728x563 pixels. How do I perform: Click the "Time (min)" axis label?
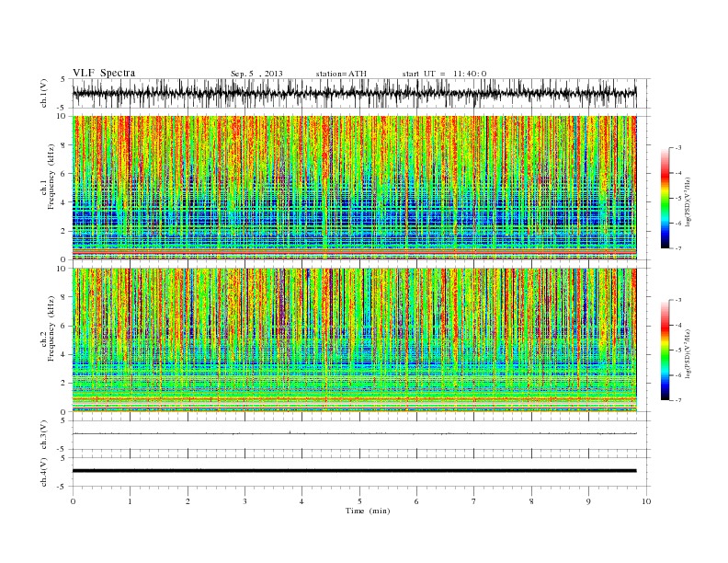coord(368,511)
